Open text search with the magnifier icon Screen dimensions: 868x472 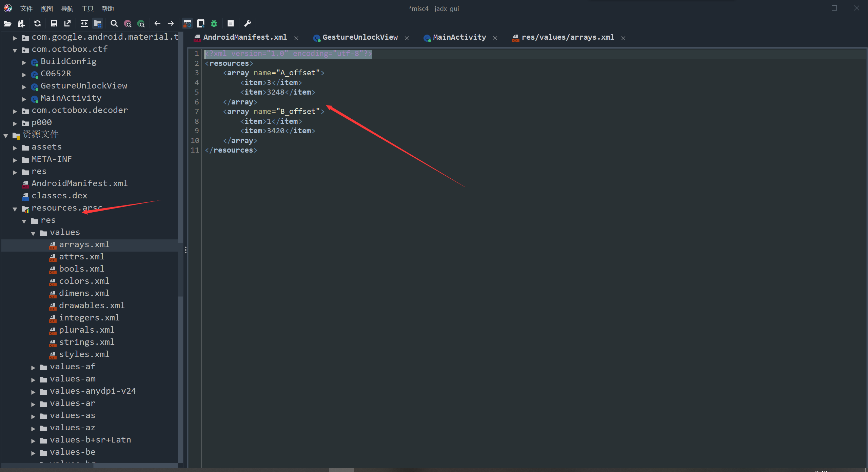click(x=114, y=23)
